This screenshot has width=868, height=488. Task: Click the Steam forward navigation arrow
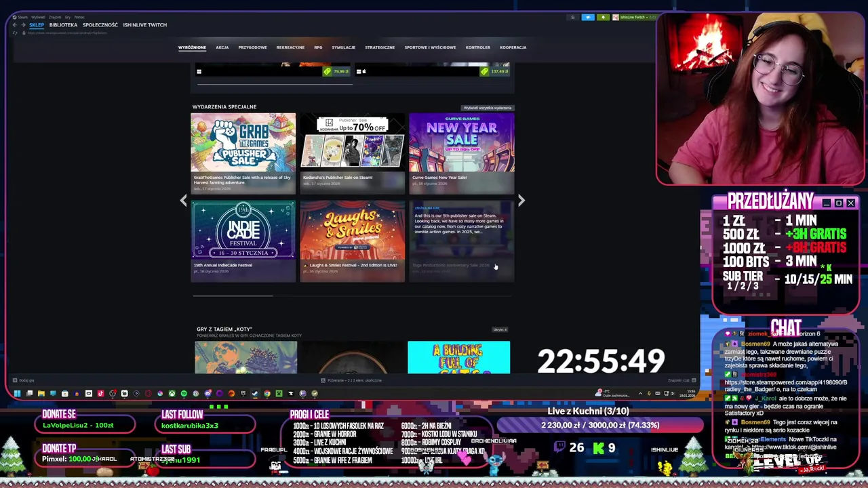[23, 25]
